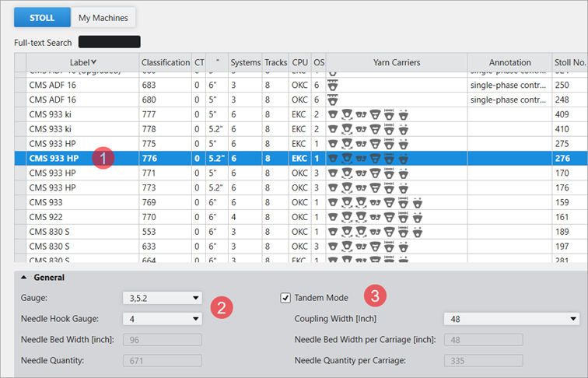Screen dimensions: 588x378
Task: Click the Yarn Carriers column header
Action: click(396, 62)
